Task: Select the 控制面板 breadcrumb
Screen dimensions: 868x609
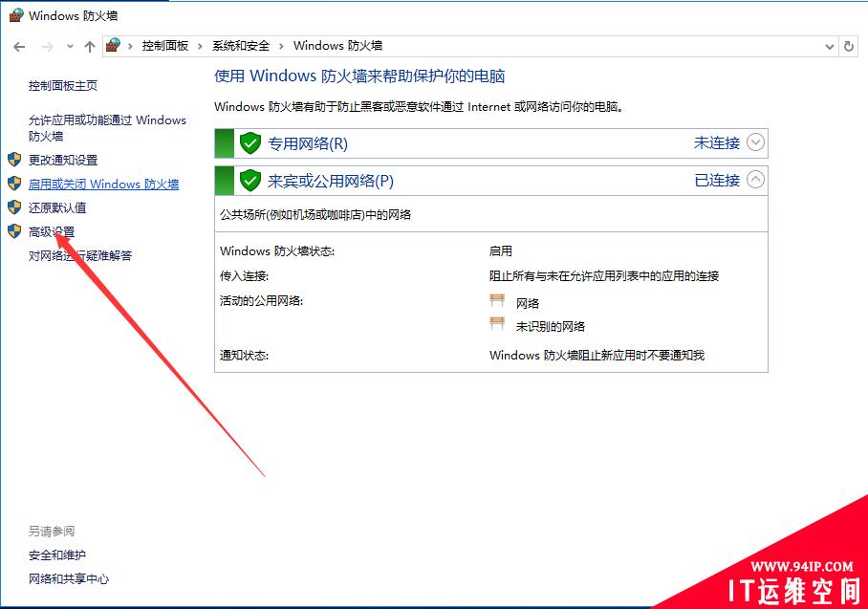Action: tap(165, 45)
